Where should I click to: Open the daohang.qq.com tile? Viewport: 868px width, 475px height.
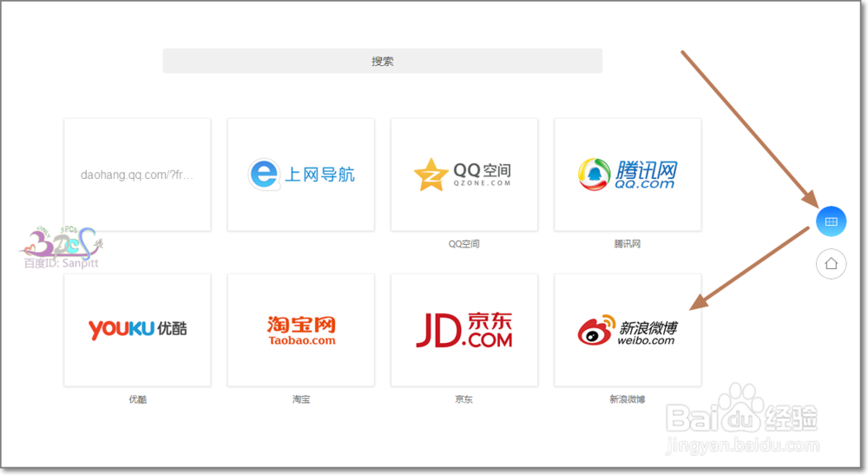tap(137, 175)
